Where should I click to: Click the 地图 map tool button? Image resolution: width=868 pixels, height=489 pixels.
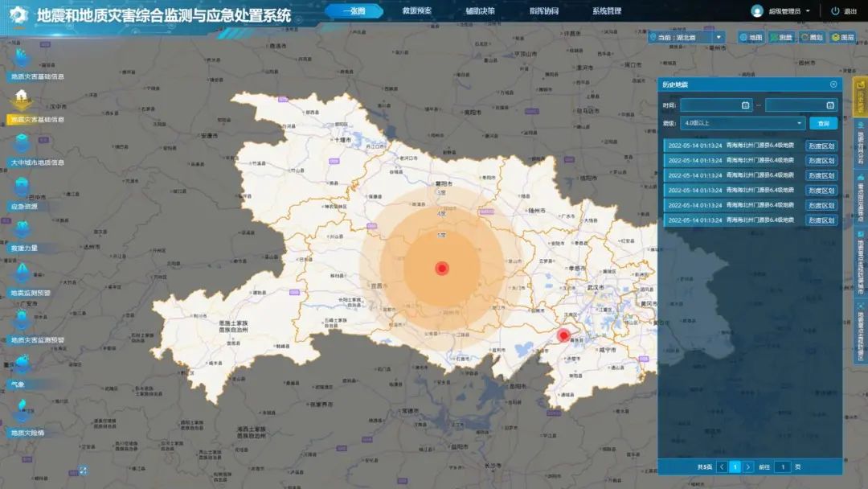click(751, 37)
